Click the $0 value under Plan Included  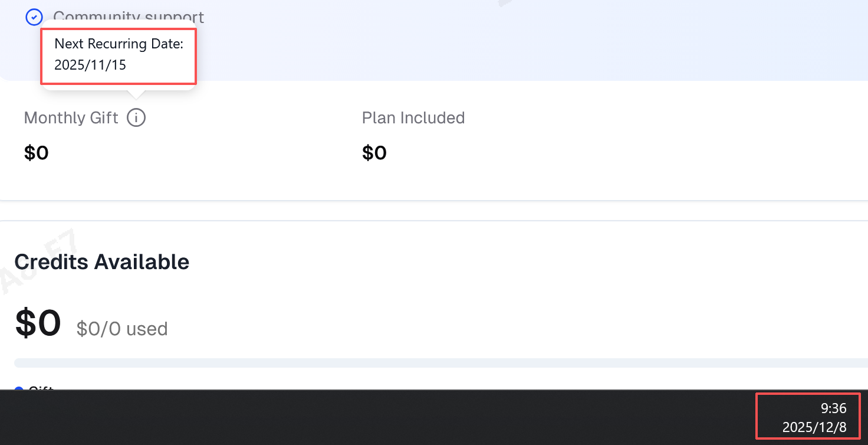[x=374, y=153]
